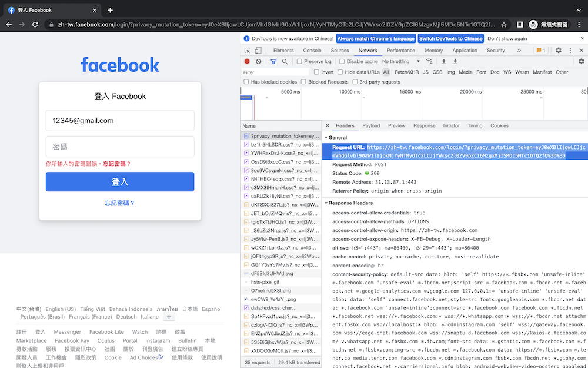Click English (US) language link
Screen dimensions: 588x368
(61, 309)
